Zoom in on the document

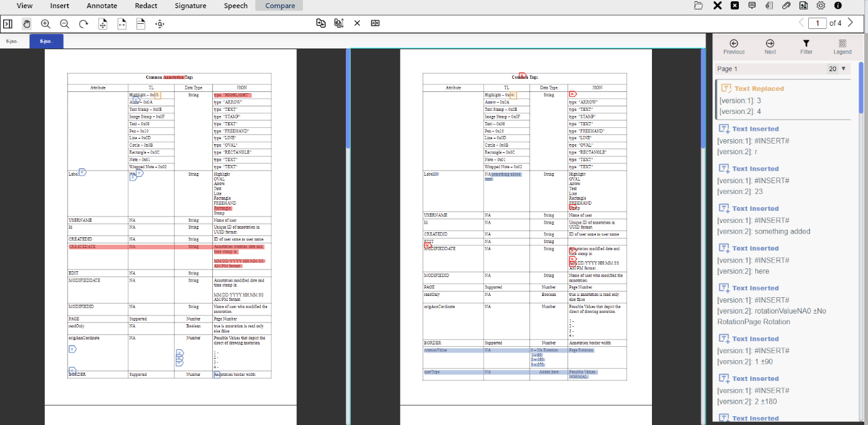pos(45,23)
